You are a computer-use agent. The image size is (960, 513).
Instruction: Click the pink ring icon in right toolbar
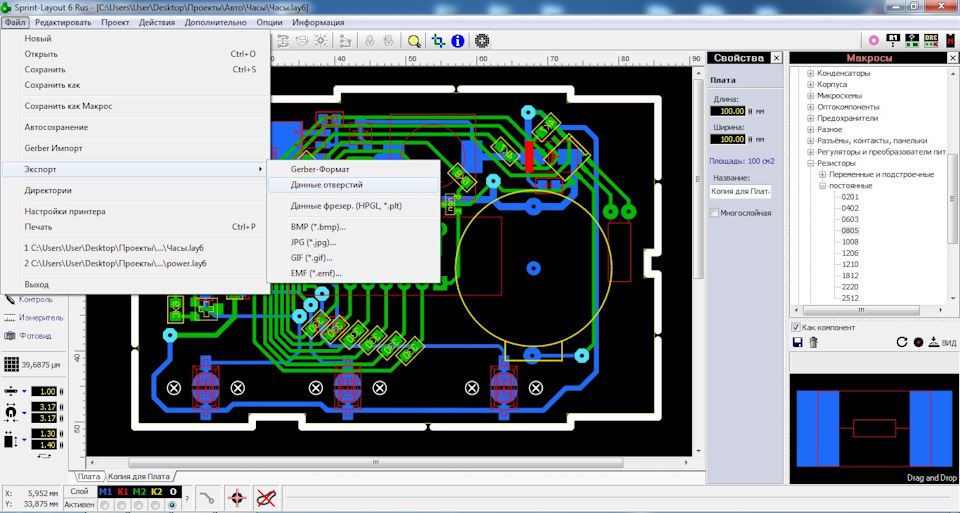click(x=874, y=40)
